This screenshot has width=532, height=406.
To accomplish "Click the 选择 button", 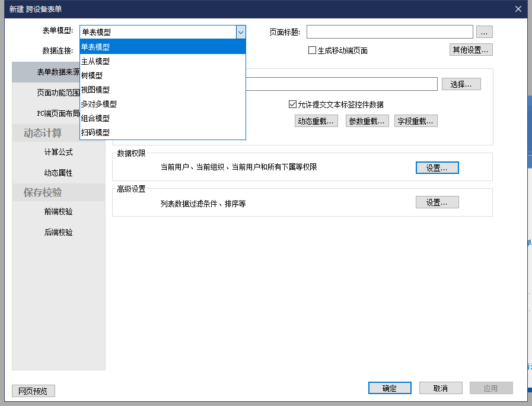I will coord(461,84).
